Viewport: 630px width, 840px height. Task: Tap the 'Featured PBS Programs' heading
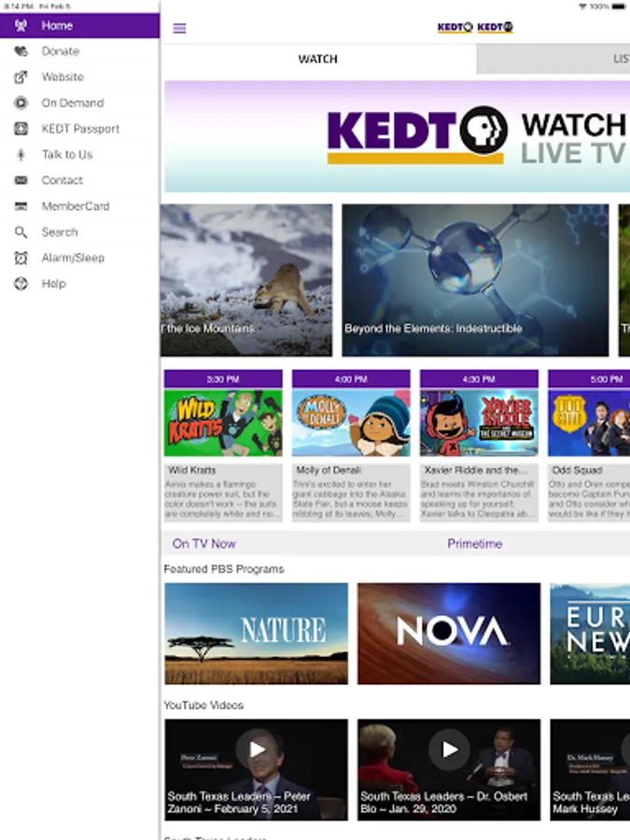224,569
